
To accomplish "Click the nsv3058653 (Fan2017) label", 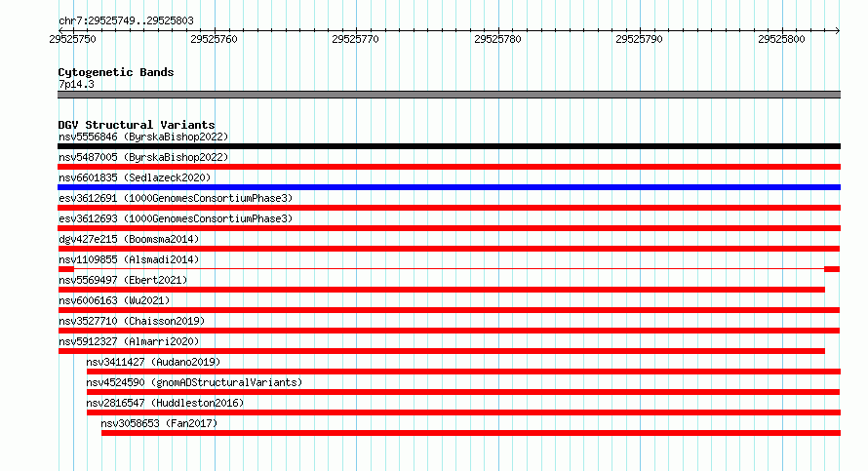I will [159, 423].
